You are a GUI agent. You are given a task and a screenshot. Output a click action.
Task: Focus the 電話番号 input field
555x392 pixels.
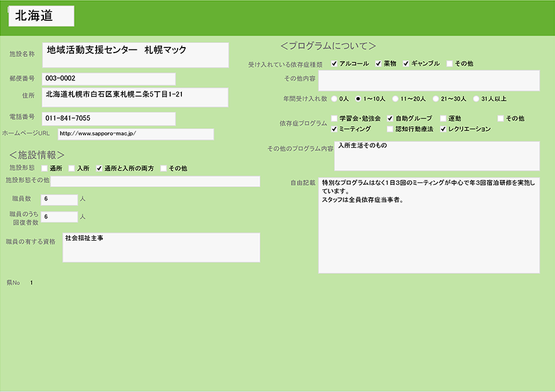109,118
